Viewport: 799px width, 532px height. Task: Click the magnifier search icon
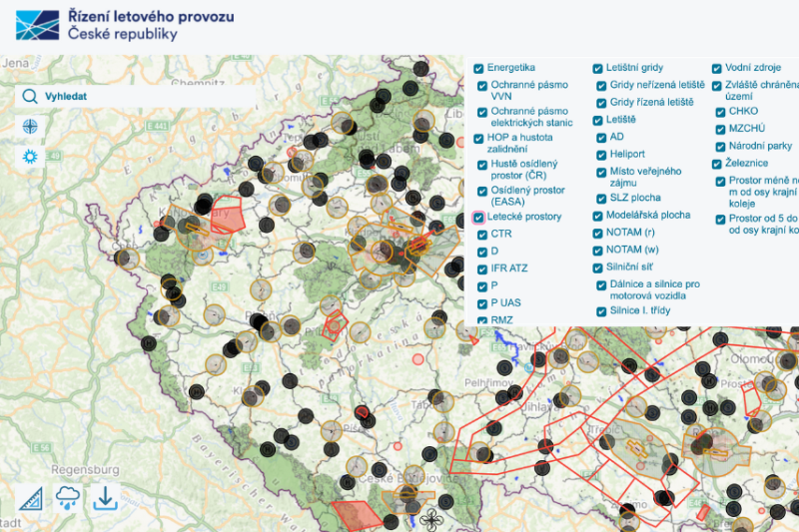coord(30,96)
